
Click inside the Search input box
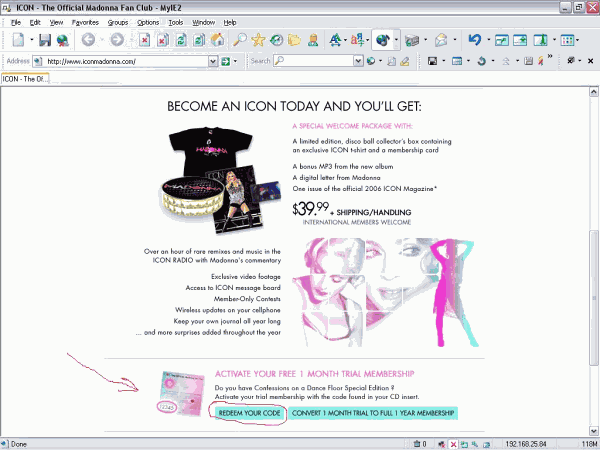point(318,61)
